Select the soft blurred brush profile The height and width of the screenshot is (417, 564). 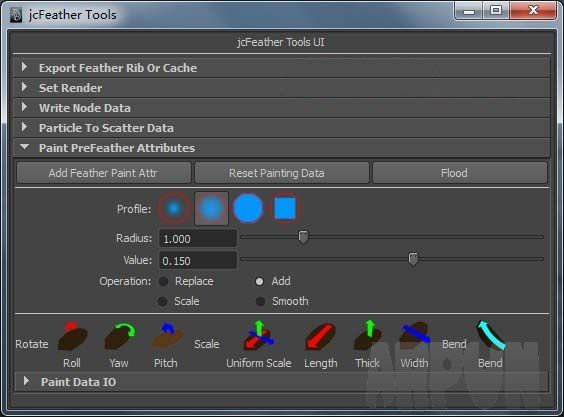pyautogui.click(x=211, y=208)
